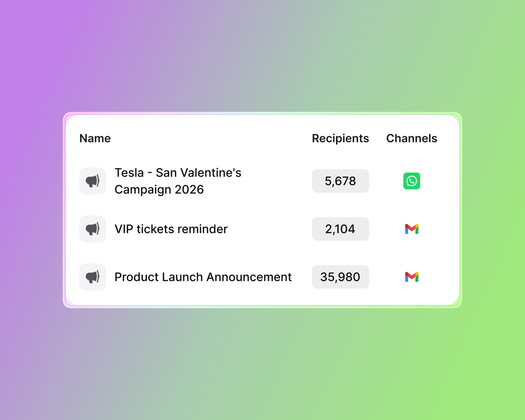
Task: Click the 35,980 recipients badge
Action: point(340,277)
